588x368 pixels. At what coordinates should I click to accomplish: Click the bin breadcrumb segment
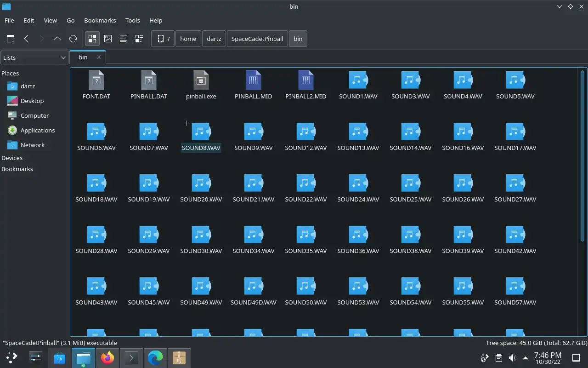[x=298, y=39]
